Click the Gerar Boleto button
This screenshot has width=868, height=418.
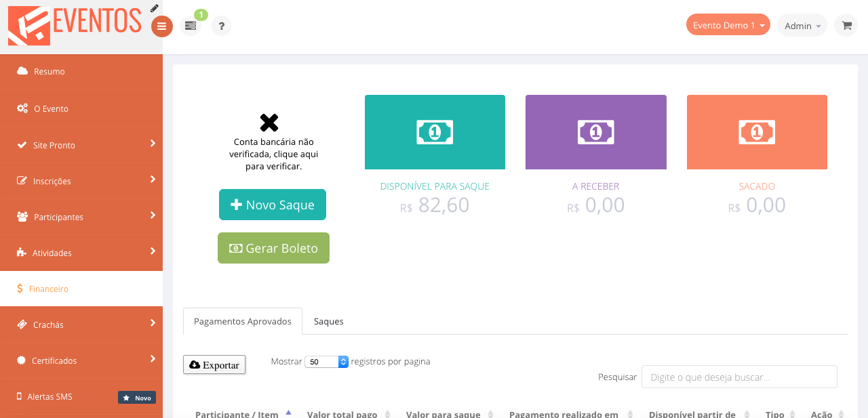click(x=273, y=248)
